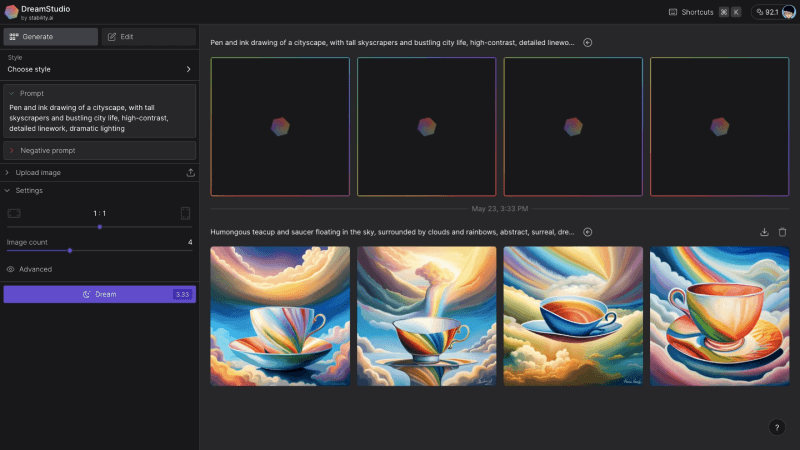Image resolution: width=800 pixels, height=450 pixels.
Task: Select the landscape aspect ratio icon
Action: (14, 213)
